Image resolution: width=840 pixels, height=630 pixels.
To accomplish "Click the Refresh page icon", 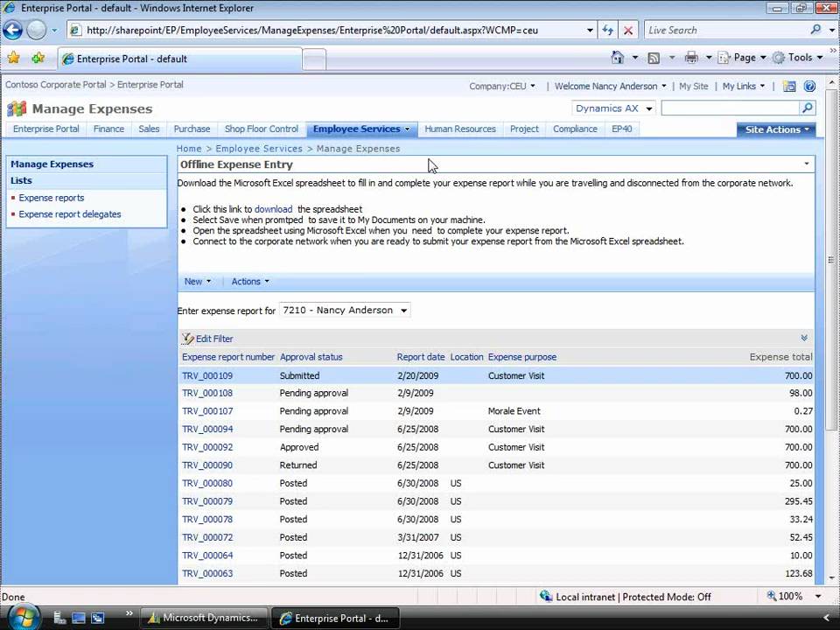I will point(607,30).
